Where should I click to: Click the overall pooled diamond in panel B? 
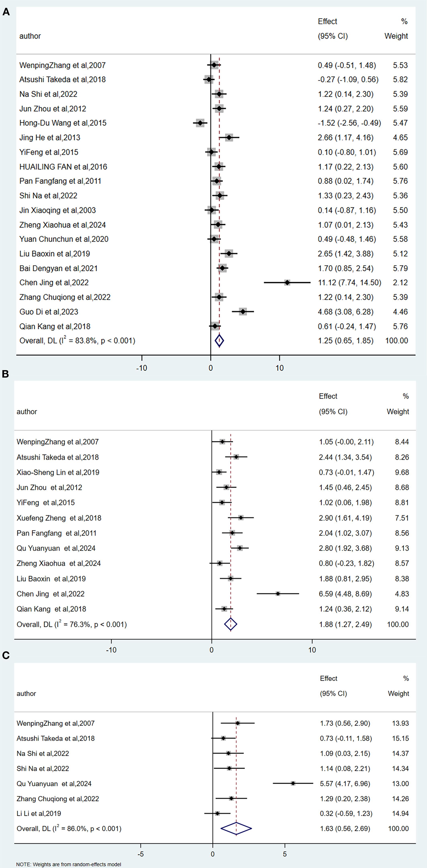pyautogui.click(x=231, y=624)
